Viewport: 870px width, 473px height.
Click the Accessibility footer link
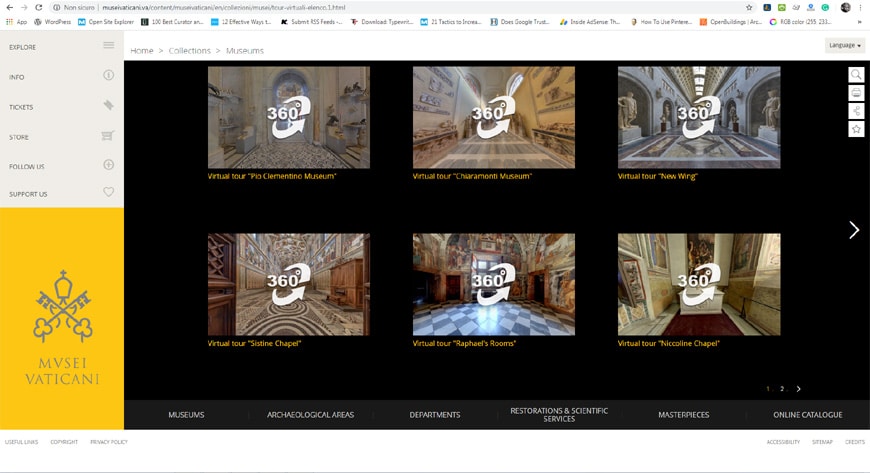tap(783, 442)
